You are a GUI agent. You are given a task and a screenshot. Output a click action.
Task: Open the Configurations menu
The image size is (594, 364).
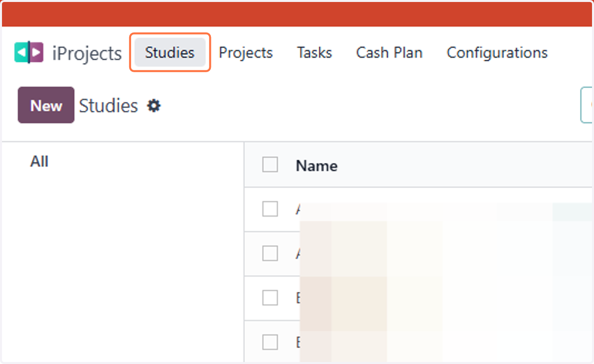(x=497, y=52)
